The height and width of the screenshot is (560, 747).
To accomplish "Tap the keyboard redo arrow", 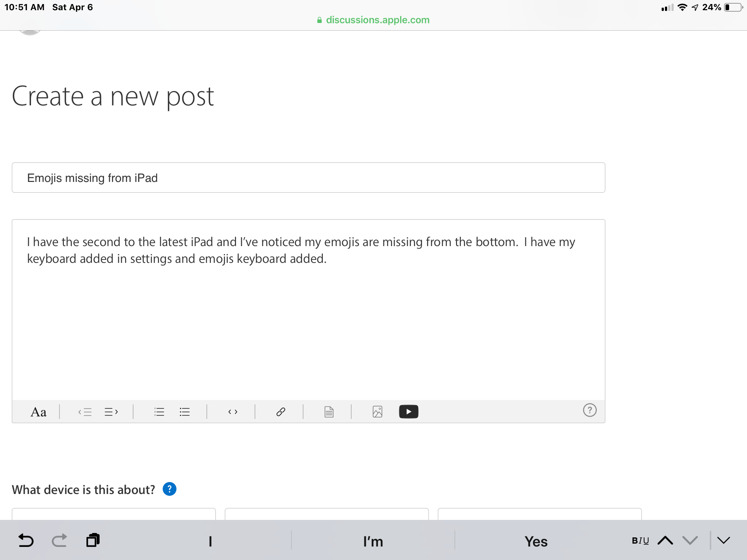I will point(59,540).
